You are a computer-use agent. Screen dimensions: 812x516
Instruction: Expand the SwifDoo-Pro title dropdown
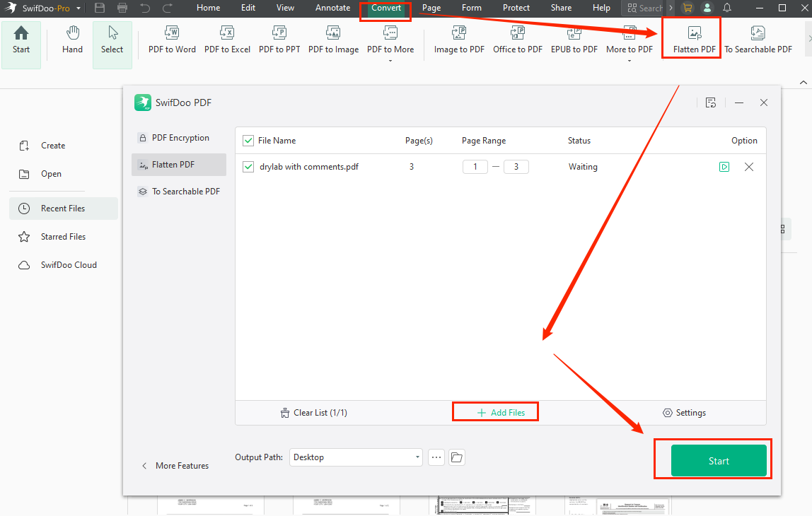(x=79, y=8)
